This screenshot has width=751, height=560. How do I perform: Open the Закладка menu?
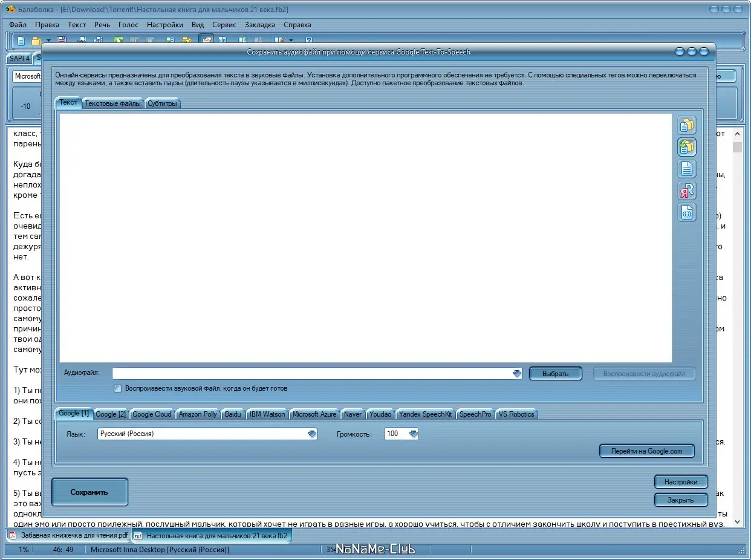[x=260, y=25]
